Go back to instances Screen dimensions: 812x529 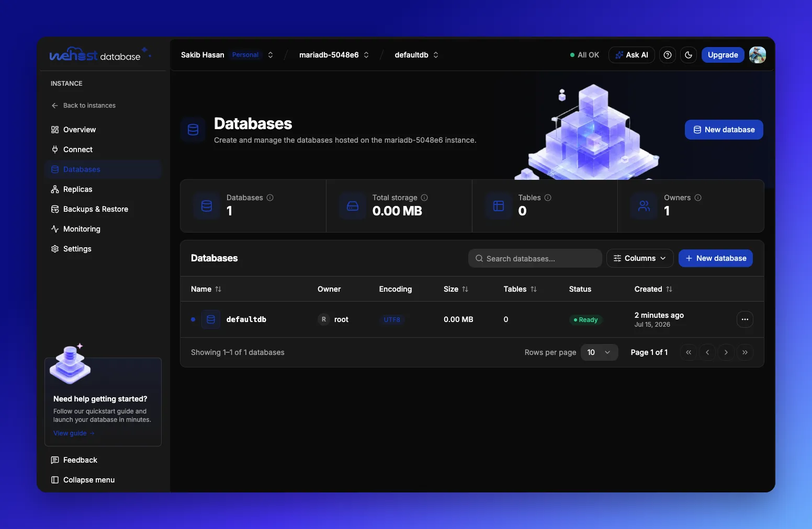point(83,106)
